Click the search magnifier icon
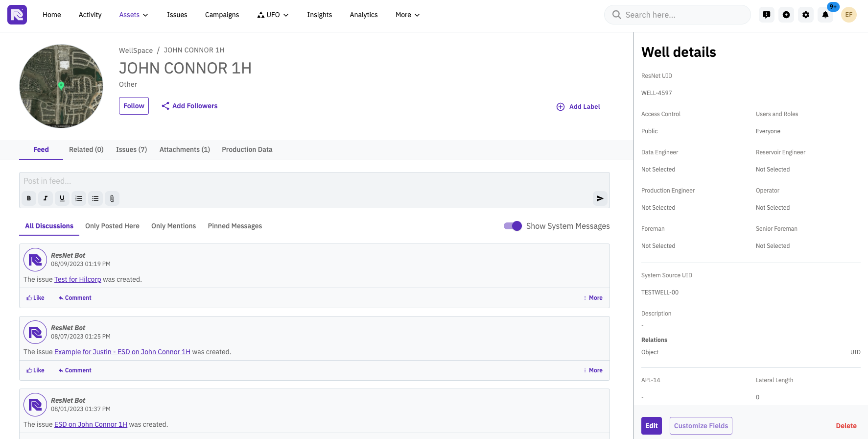Viewport: 868px width, 439px height. tap(617, 15)
